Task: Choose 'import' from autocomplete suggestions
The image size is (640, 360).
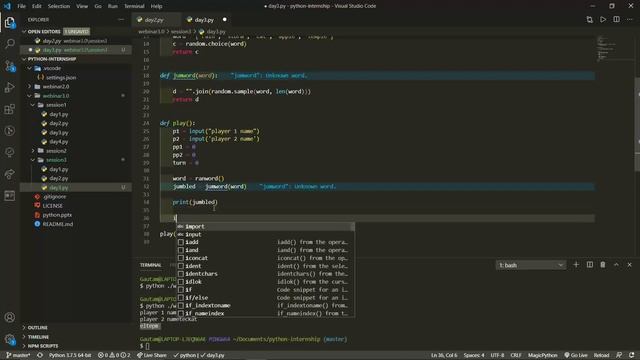Action: click(265, 227)
